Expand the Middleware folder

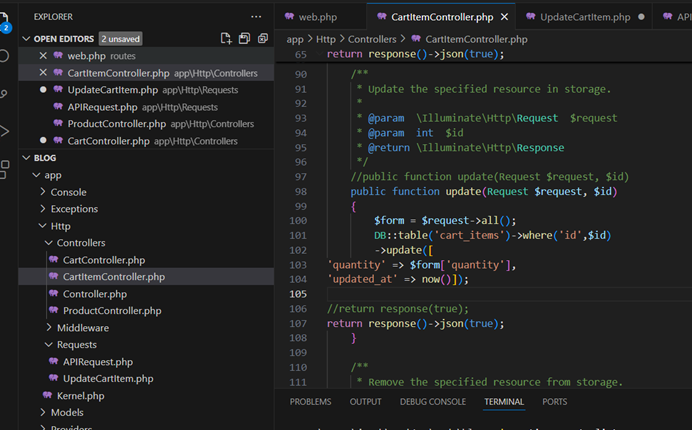[x=82, y=328]
